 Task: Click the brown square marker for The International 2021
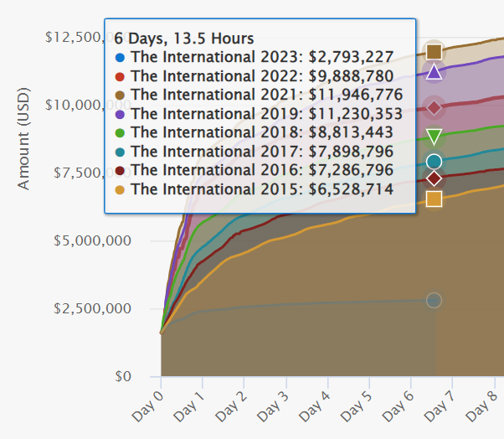tap(434, 51)
